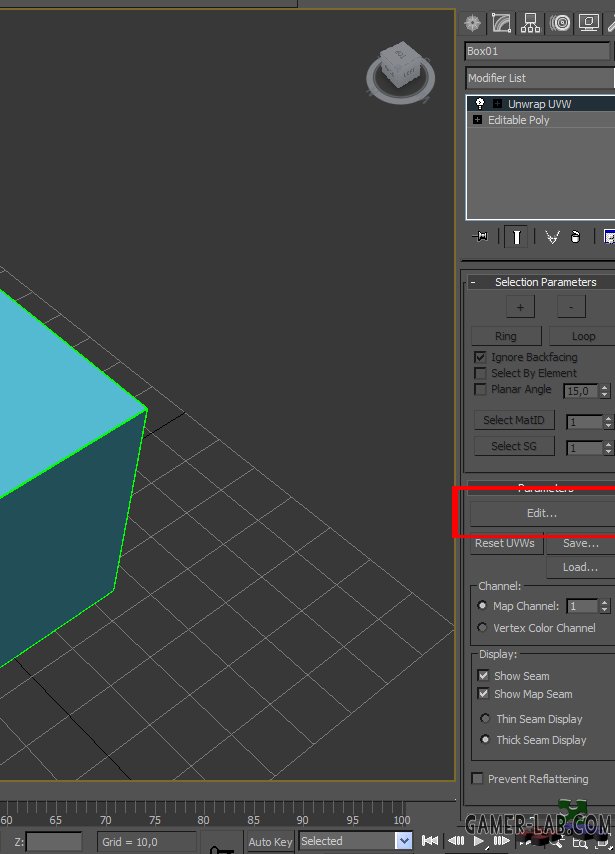The width and height of the screenshot is (615, 854).
Task: Open the Motion panel tab
Action: pos(561,22)
